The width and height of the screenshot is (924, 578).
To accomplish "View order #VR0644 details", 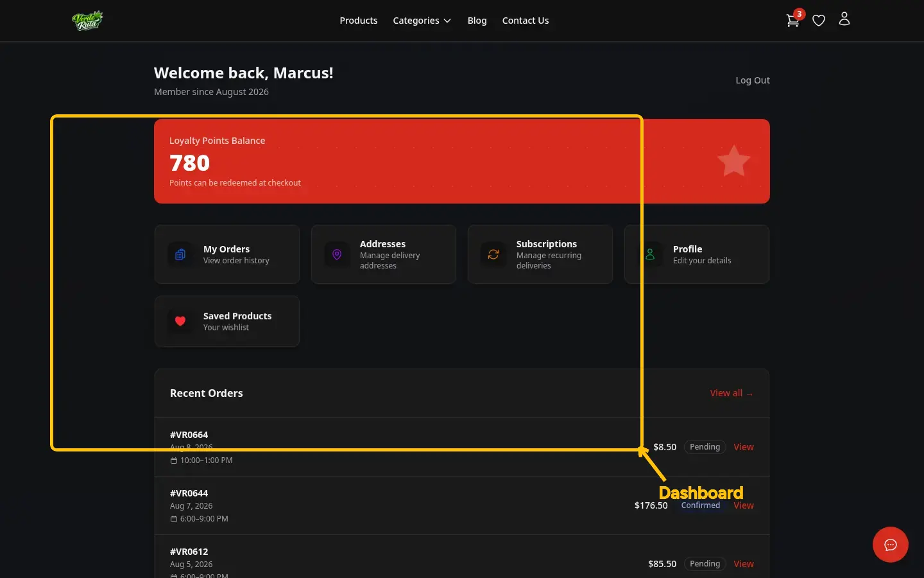I will point(744,505).
